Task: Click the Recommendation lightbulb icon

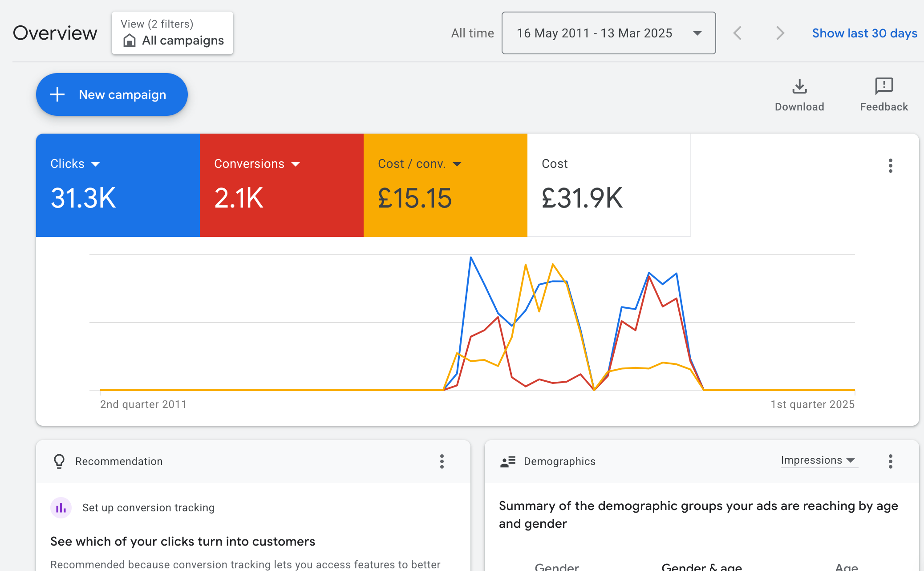Action: (59, 461)
